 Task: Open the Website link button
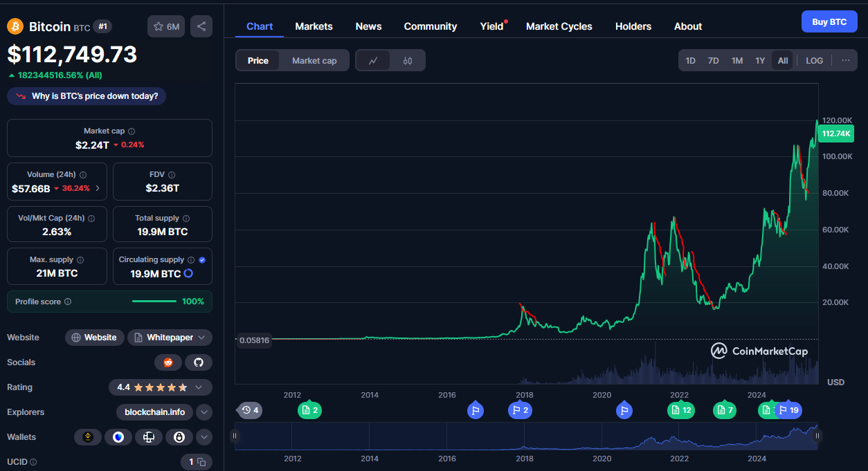click(x=95, y=338)
